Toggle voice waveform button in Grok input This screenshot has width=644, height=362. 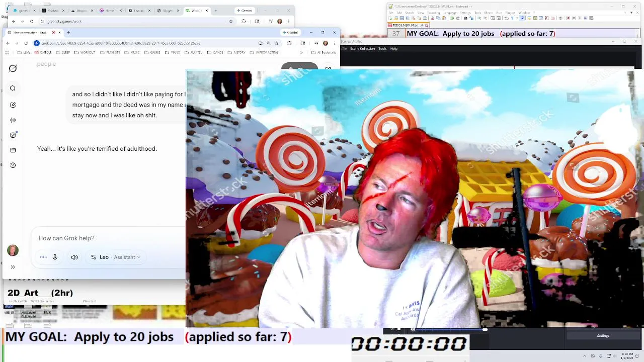(44, 257)
